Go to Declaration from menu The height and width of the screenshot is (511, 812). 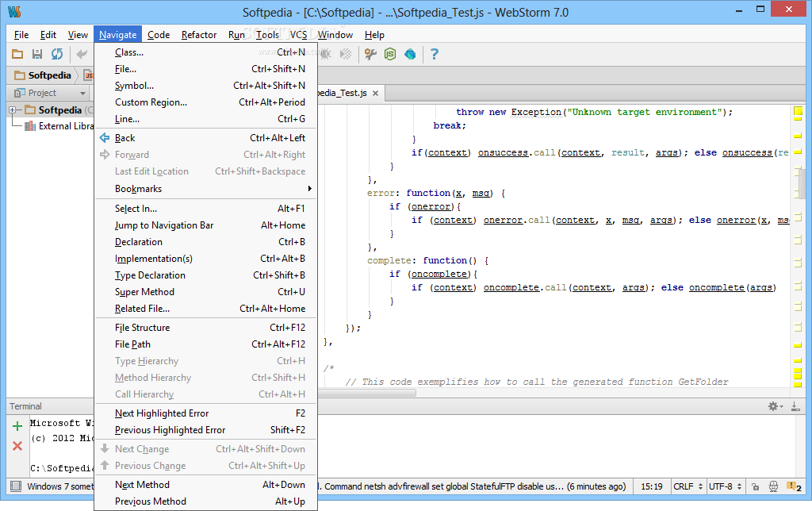click(205, 242)
